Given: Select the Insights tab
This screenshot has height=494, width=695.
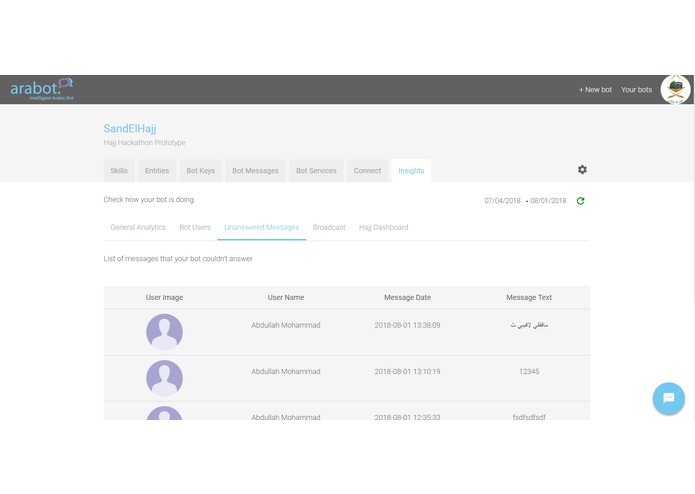Looking at the screenshot, I should tap(411, 171).
